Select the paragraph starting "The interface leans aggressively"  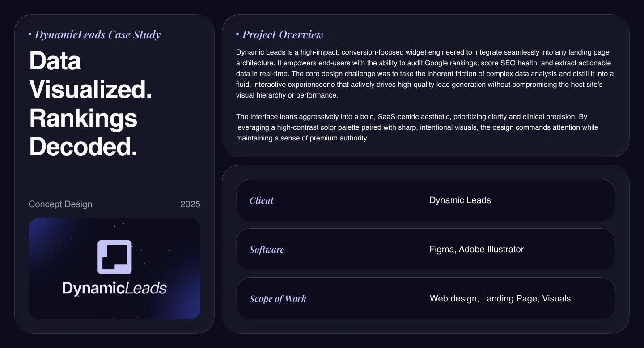(417, 127)
